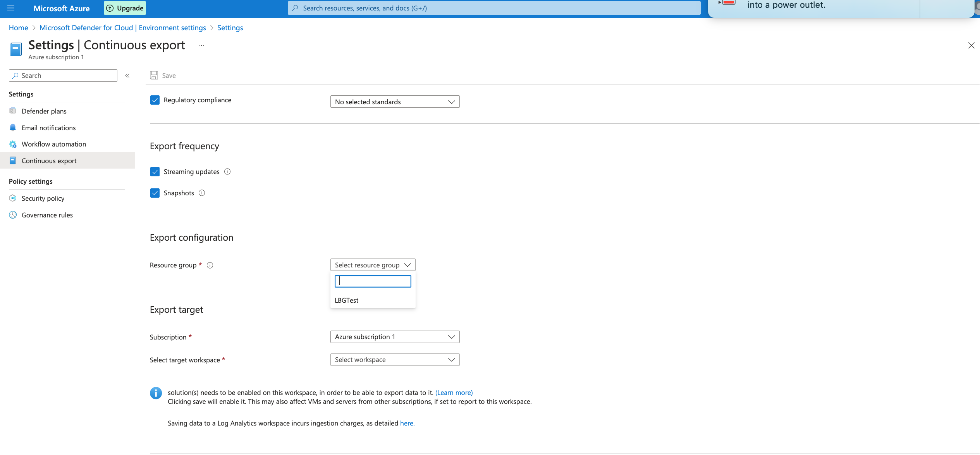This screenshot has width=980, height=455.
Task: Click the Microsoft Azure logo text
Action: pos(62,8)
